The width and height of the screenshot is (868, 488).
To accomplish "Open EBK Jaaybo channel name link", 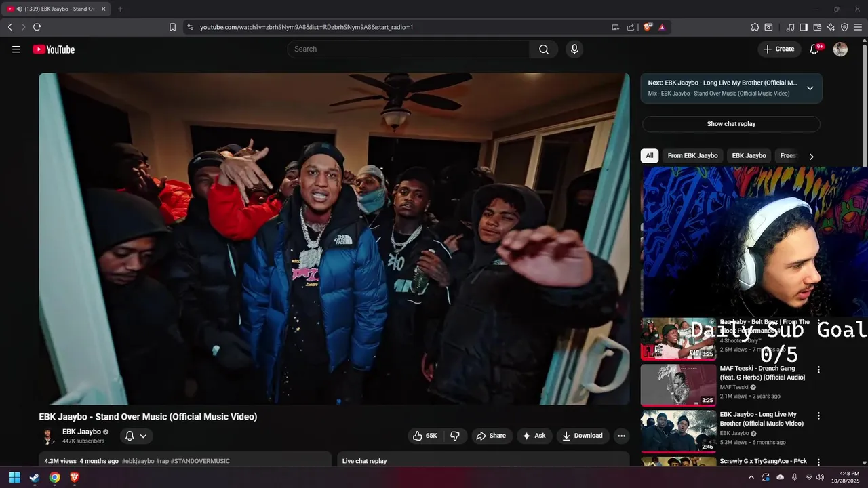I will tap(81, 432).
